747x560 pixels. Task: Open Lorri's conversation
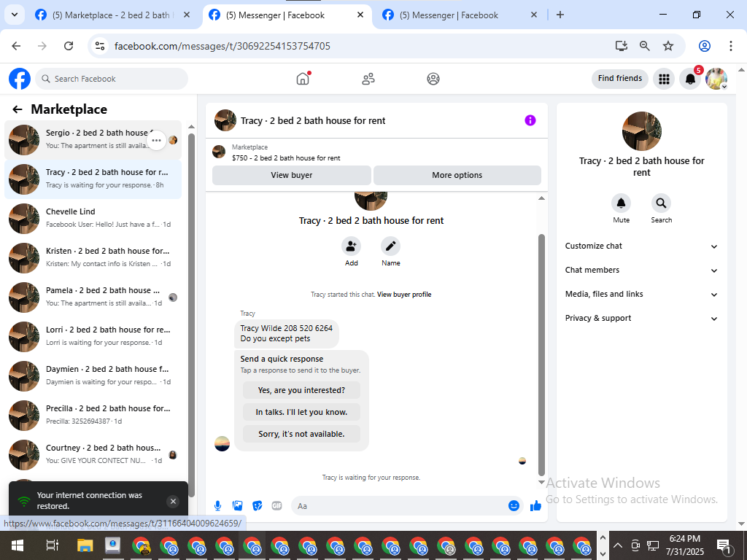pos(93,337)
